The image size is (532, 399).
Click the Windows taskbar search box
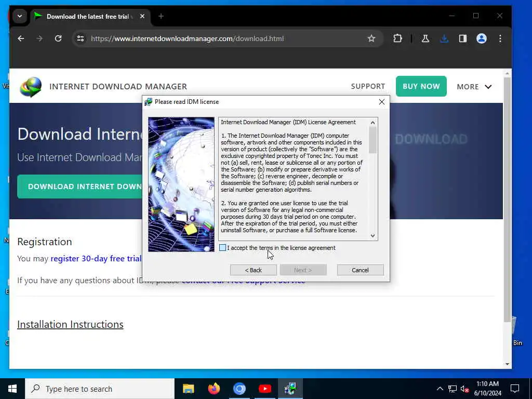(x=100, y=389)
